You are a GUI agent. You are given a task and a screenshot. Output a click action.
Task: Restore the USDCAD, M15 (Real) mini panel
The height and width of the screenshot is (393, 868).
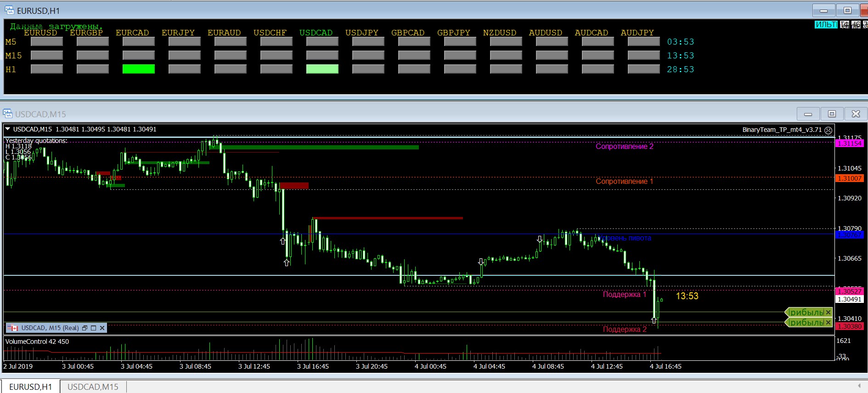(85, 328)
